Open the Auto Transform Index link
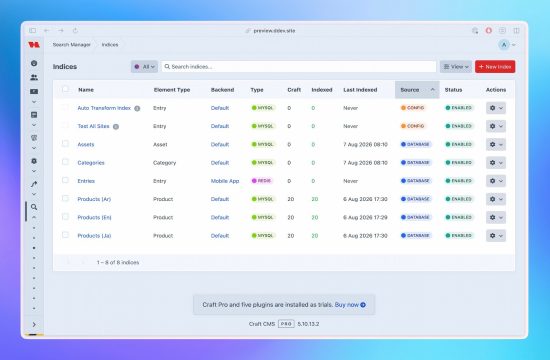The width and height of the screenshot is (550, 360). [104, 108]
